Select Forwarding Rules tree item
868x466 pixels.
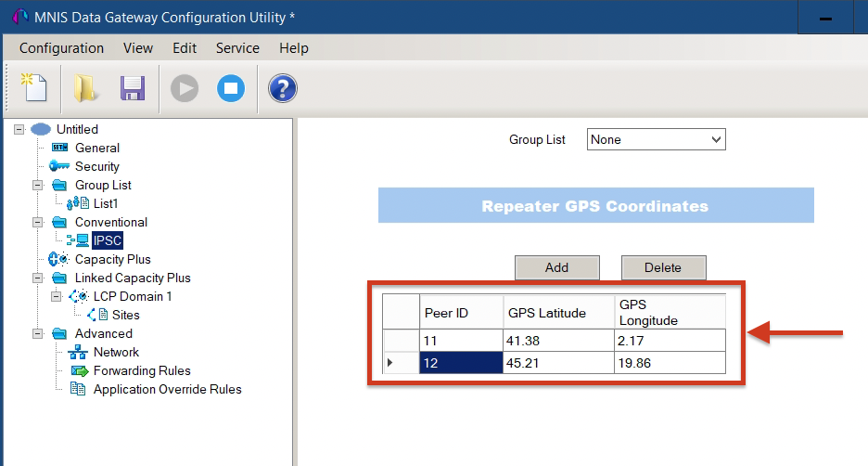tap(142, 370)
